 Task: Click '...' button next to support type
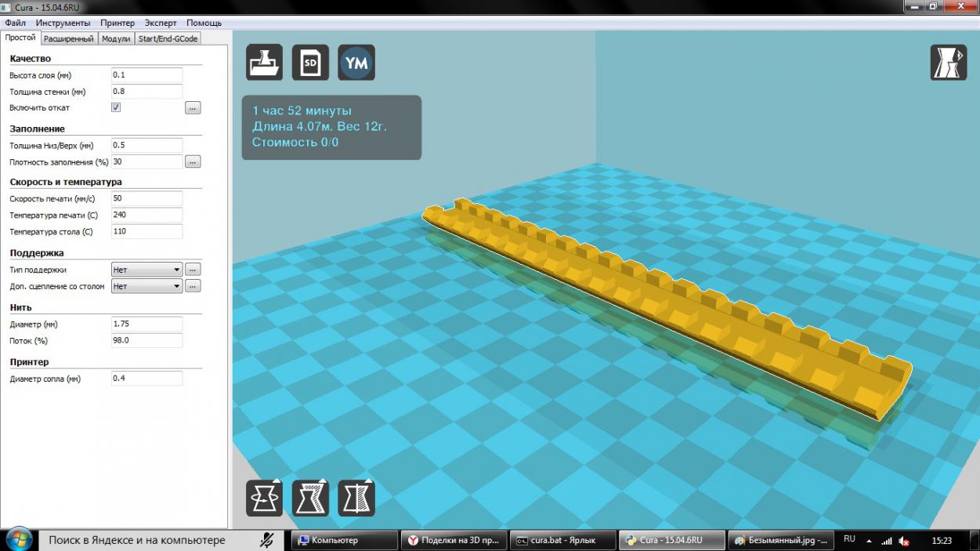pyautogui.click(x=193, y=270)
